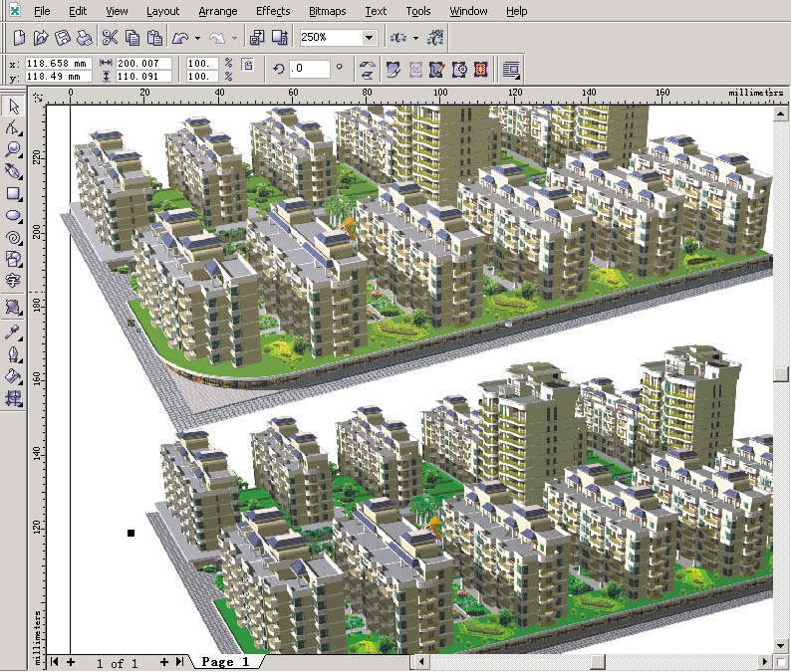Toggle the lock ratio padlock button
The height and width of the screenshot is (672, 791).
248,65
